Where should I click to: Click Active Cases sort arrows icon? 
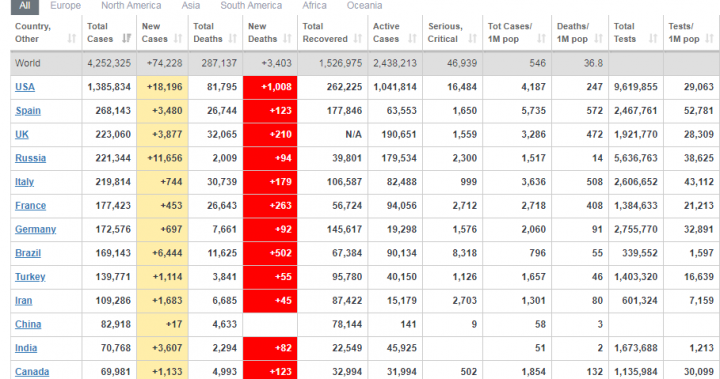coord(412,39)
